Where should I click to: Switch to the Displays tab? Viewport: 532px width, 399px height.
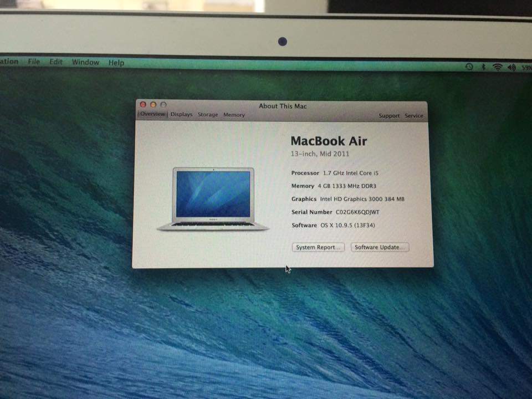pos(182,114)
